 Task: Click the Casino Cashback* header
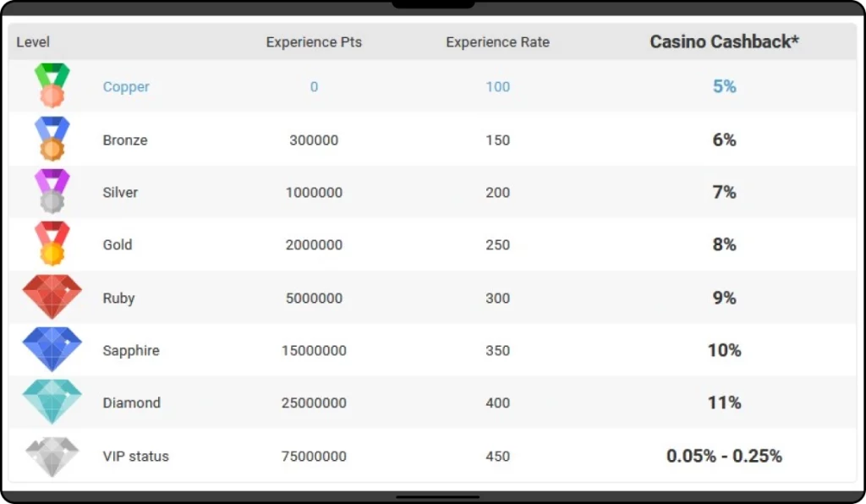point(724,41)
